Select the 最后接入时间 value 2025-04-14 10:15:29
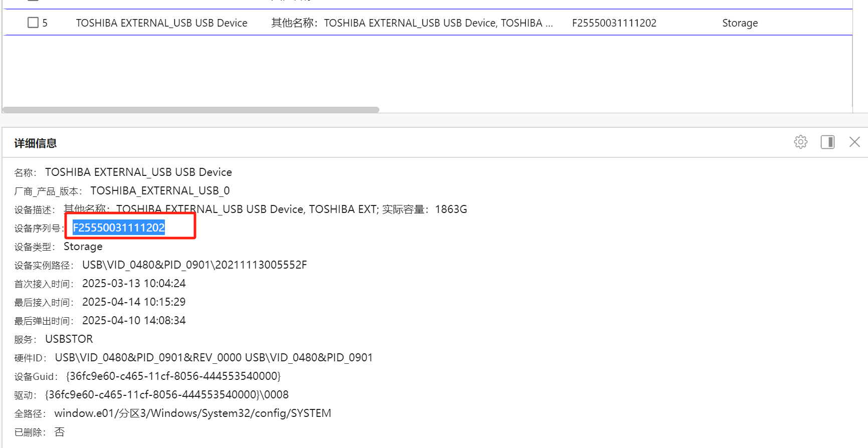This screenshot has height=448, width=868. 134,302
